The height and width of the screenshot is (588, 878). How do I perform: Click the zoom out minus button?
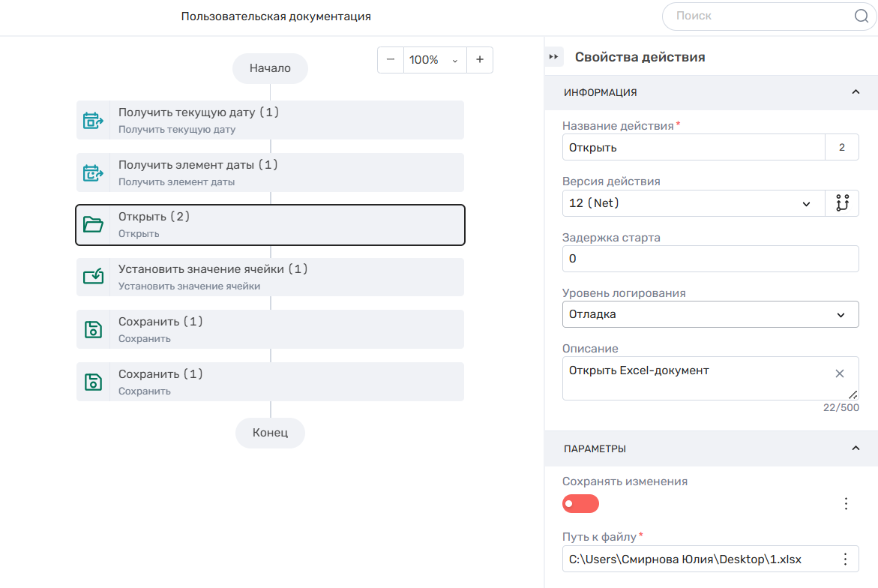[391, 60]
